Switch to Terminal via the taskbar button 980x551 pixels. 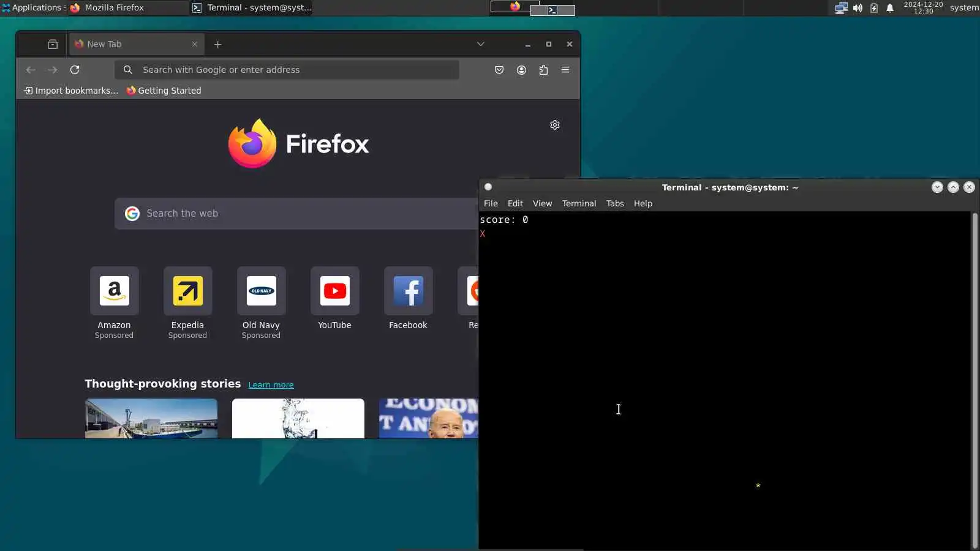point(252,8)
